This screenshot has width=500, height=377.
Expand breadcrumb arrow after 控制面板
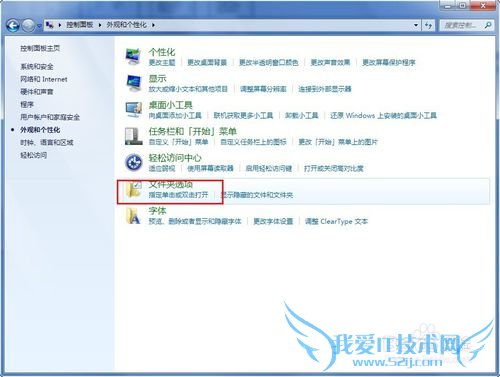point(100,25)
